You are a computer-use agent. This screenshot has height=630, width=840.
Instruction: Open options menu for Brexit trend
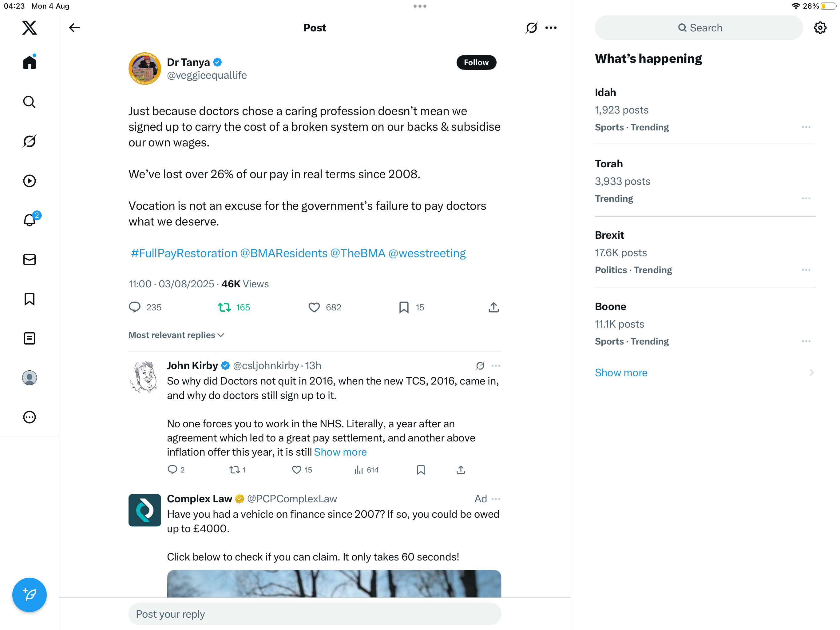806,270
